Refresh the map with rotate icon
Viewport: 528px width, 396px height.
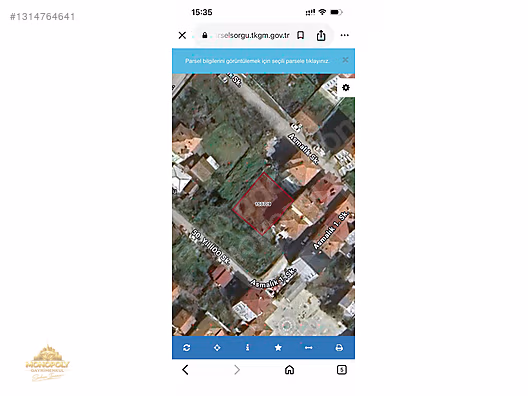[187, 348]
